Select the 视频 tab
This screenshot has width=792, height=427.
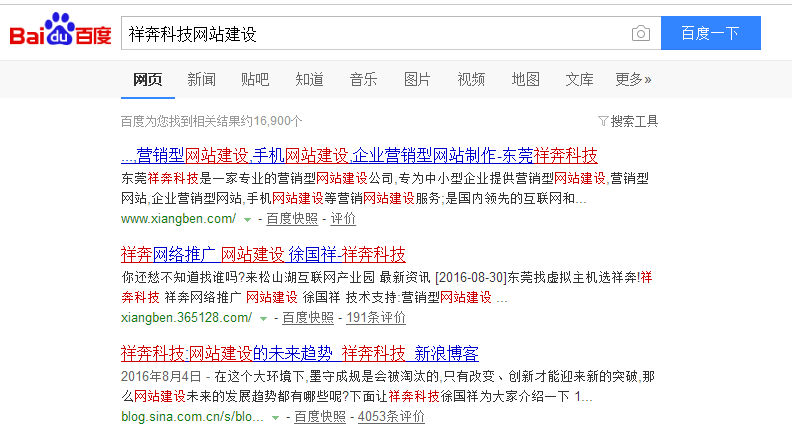coord(471,79)
